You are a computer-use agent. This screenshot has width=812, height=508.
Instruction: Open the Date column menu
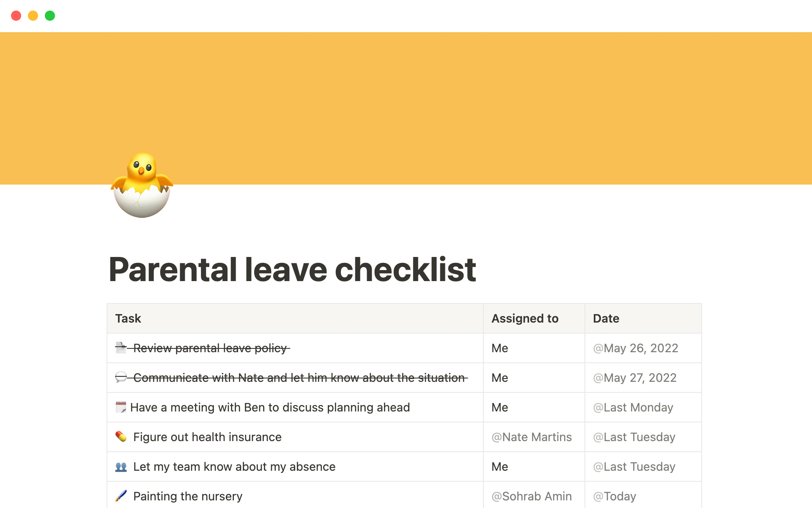[606, 318]
